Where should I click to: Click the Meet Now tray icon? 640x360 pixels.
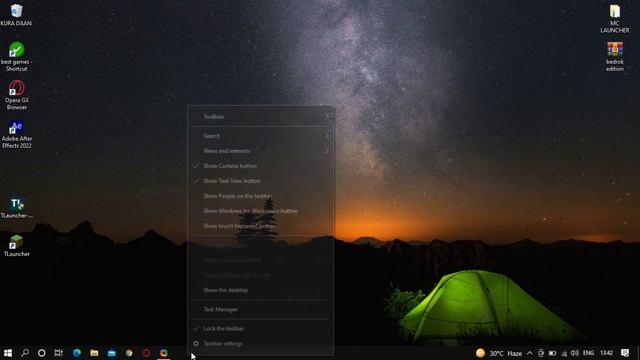tap(541, 353)
